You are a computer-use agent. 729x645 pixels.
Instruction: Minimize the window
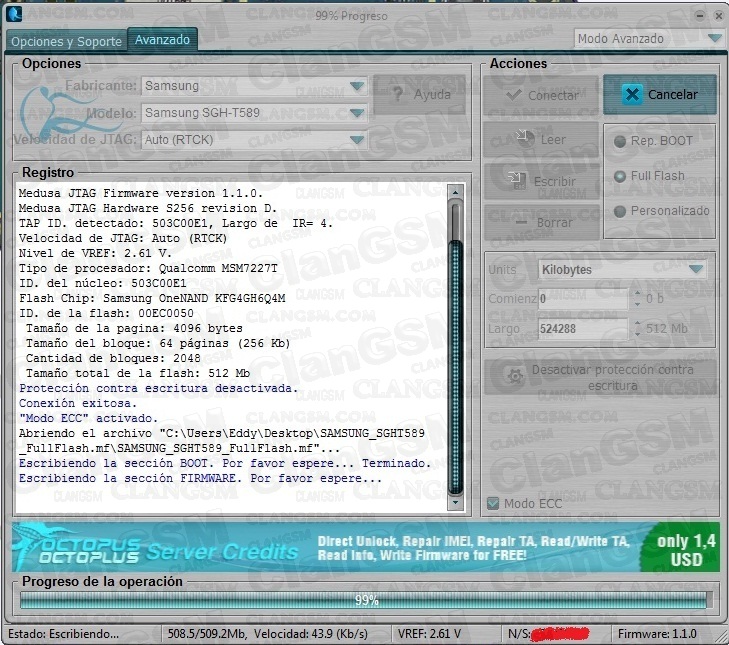click(x=699, y=15)
